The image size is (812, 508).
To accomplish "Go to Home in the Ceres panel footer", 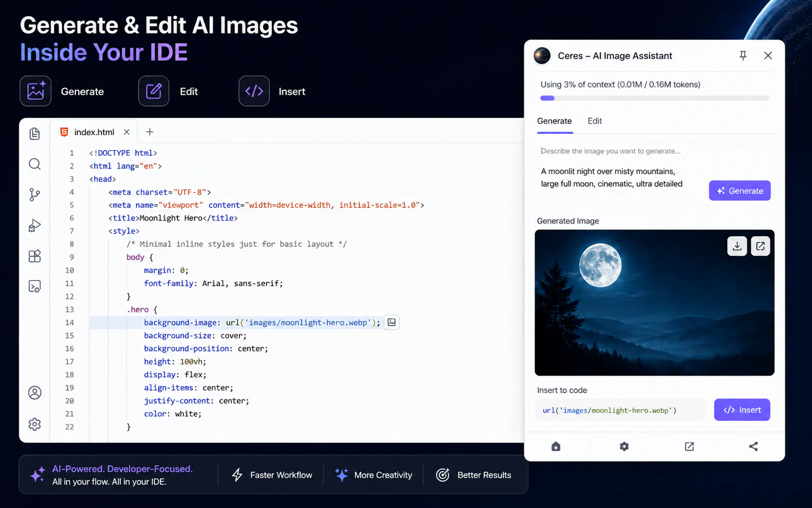I will click(x=556, y=447).
